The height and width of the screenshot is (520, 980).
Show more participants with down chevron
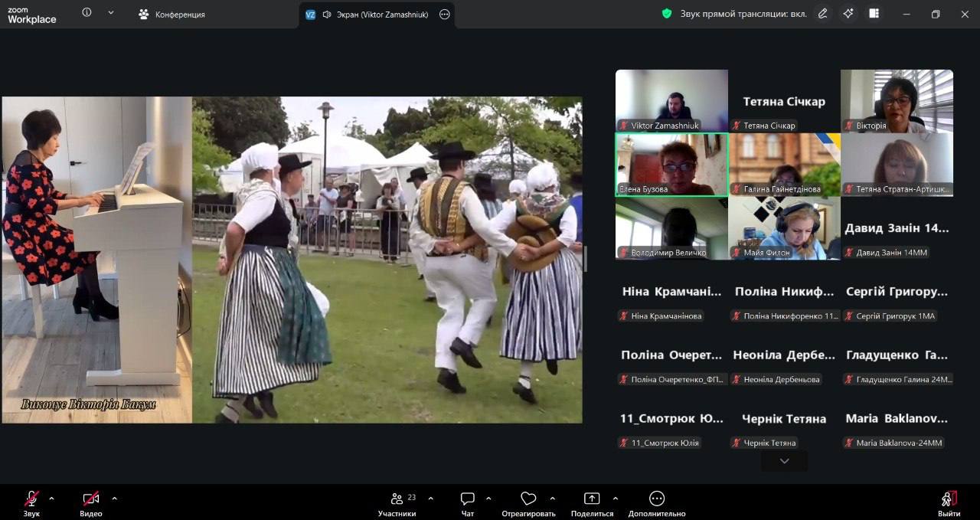(784, 461)
